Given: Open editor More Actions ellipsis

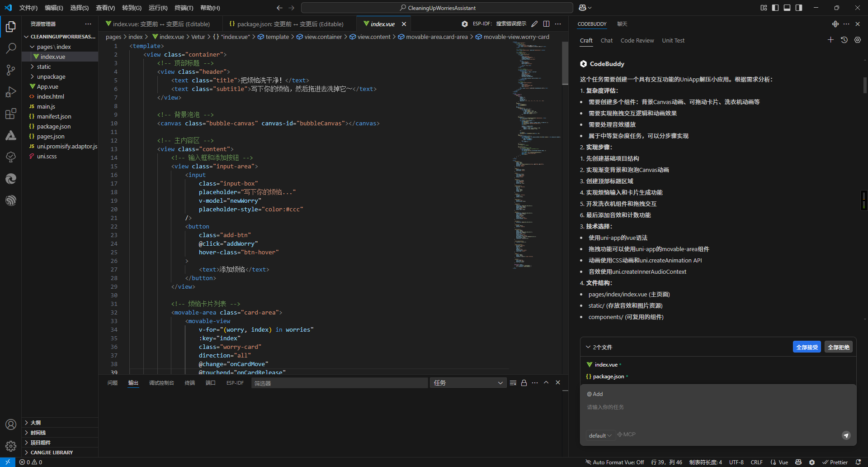Looking at the screenshot, I should click(x=558, y=24).
